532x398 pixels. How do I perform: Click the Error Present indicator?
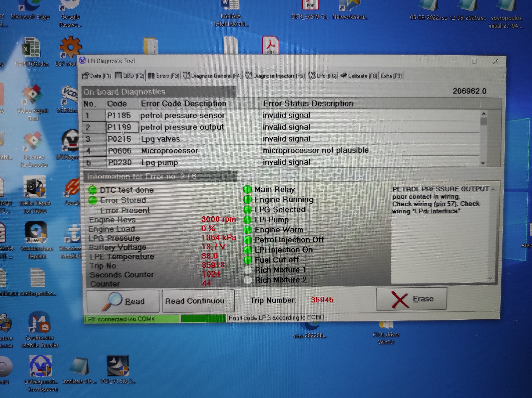(x=93, y=210)
